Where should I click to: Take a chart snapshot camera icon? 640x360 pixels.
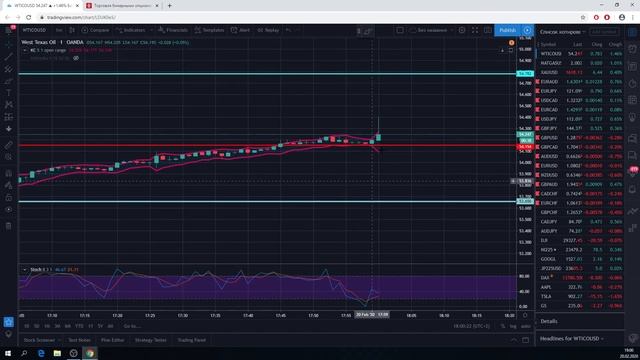click(x=488, y=30)
